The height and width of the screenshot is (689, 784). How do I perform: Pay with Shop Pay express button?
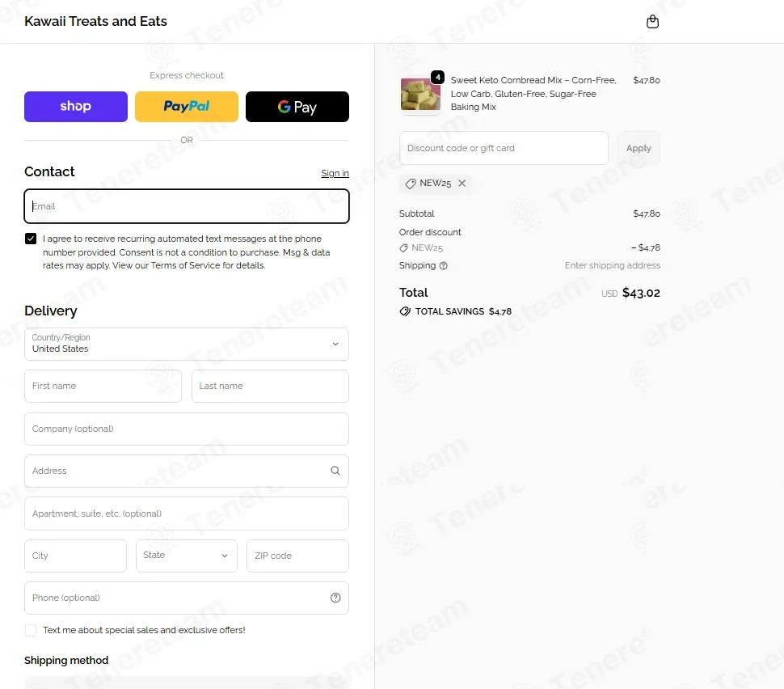pos(76,107)
